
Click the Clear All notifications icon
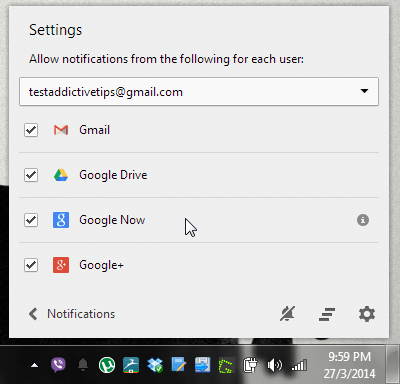click(327, 314)
